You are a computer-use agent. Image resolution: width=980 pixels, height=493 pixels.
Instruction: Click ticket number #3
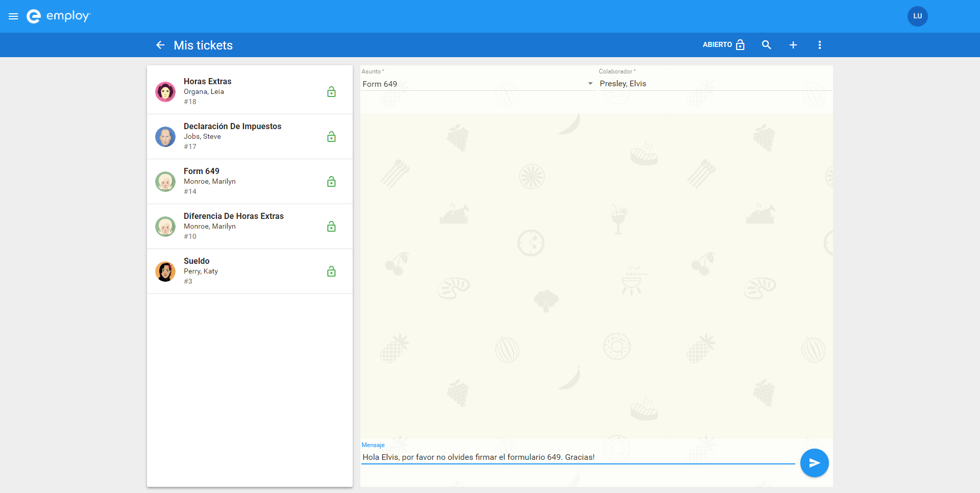point(188,281)
